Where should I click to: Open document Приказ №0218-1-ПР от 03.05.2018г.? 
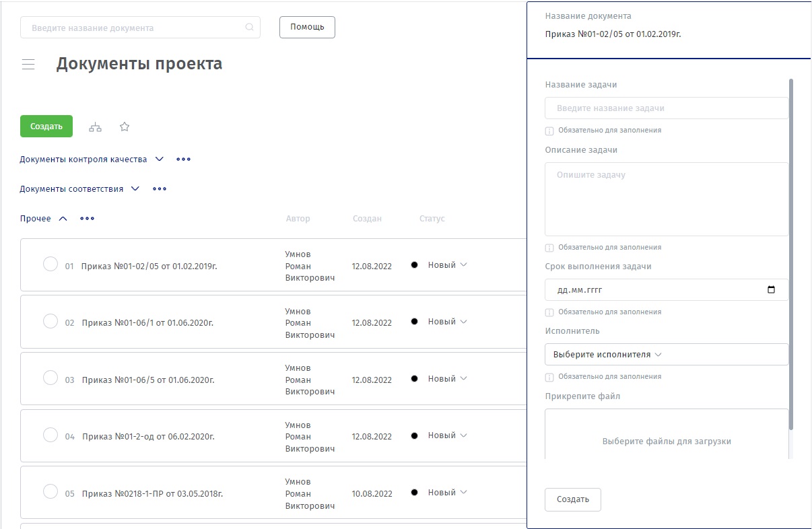click(152, 494)
